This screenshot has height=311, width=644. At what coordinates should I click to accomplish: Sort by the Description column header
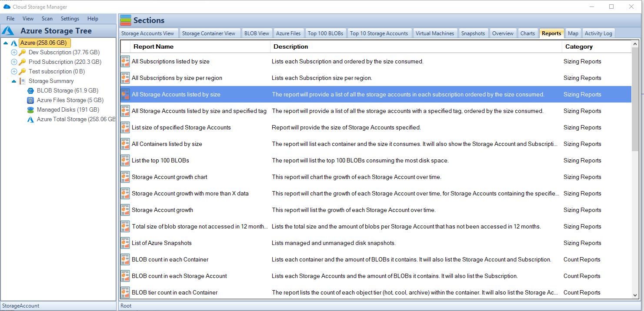coord(416,46)
